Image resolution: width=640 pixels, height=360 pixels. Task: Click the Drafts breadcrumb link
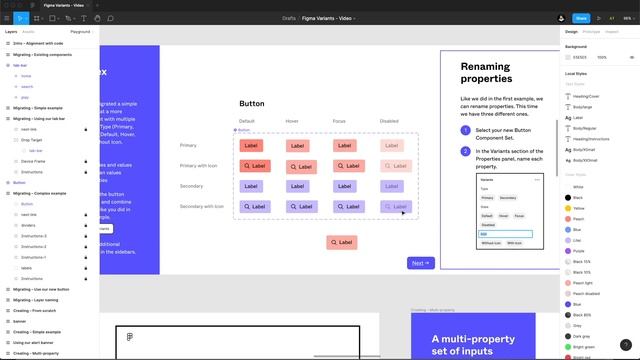pos(289,18)
